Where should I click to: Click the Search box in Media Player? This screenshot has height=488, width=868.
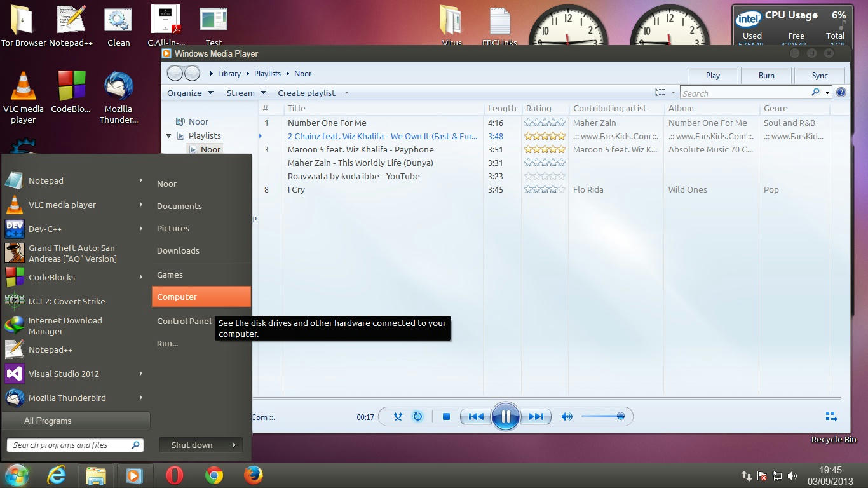(x=745, y=93)
